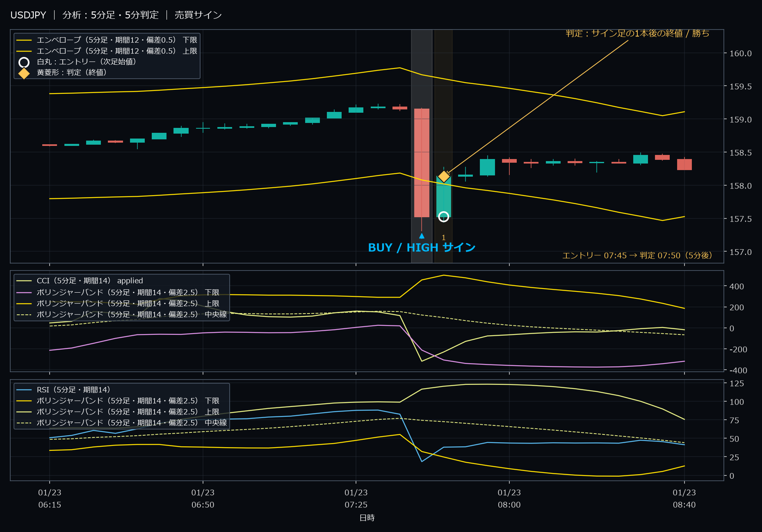
Task: Click the small orange number 1 below the judgment candle
Action: pyautogui.click(x=443, y=238)
